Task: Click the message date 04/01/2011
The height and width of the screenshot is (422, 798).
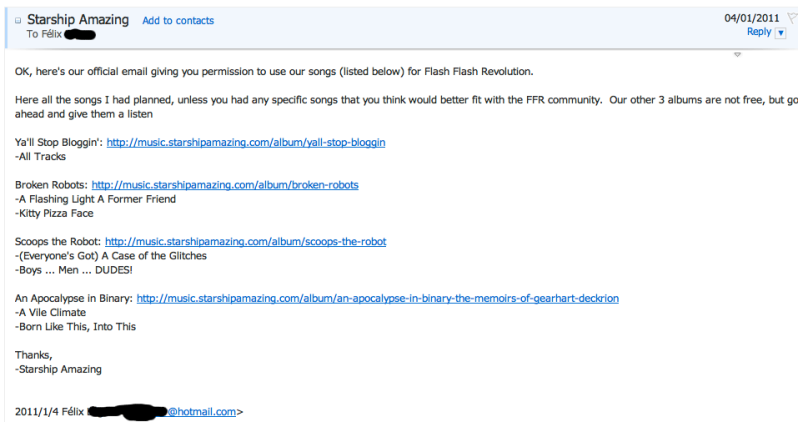Action: tap(749, 18)
